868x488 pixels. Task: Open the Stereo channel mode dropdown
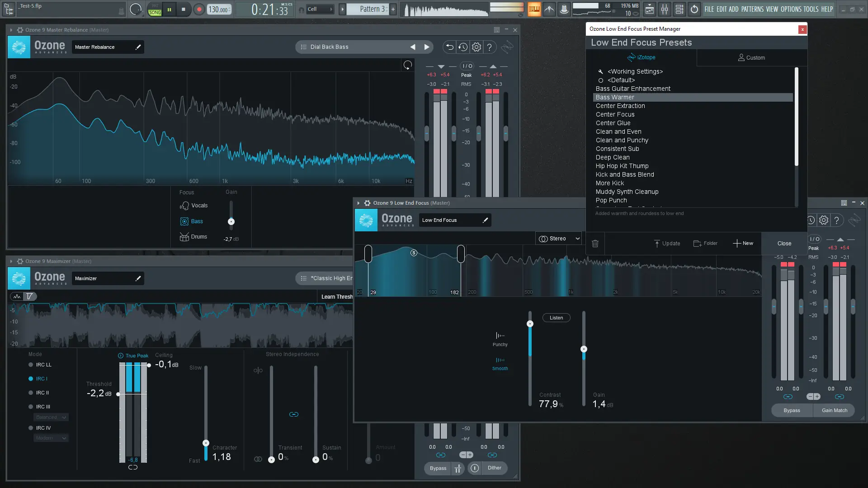pyautogui.click(x=559, y=239)
